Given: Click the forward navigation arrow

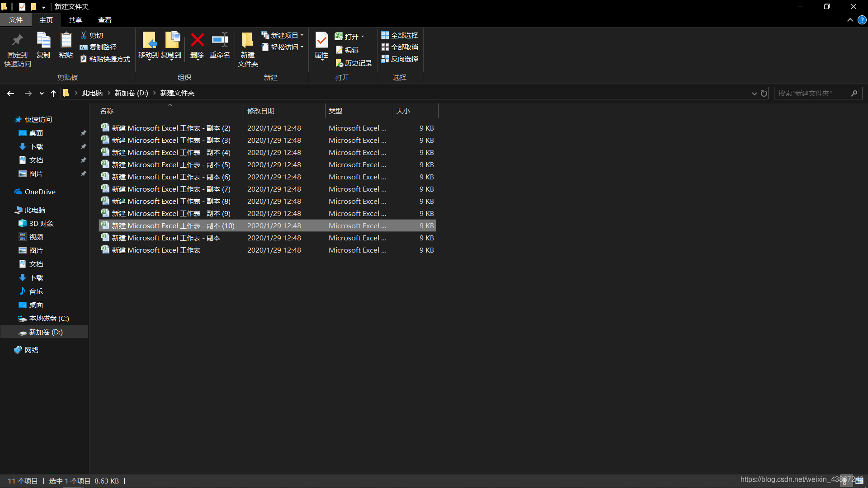Looking at the screenshot, I should click(28, 93).
